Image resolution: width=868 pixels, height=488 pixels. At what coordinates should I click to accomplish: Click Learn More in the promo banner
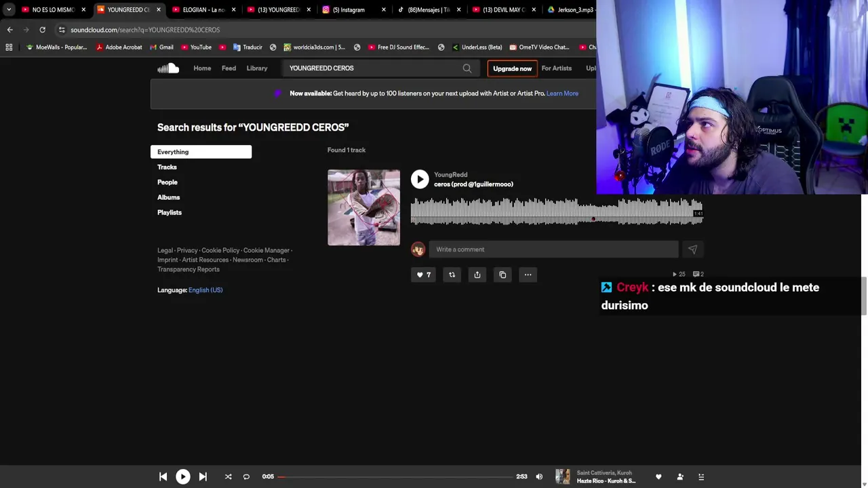tap(562, 94)
